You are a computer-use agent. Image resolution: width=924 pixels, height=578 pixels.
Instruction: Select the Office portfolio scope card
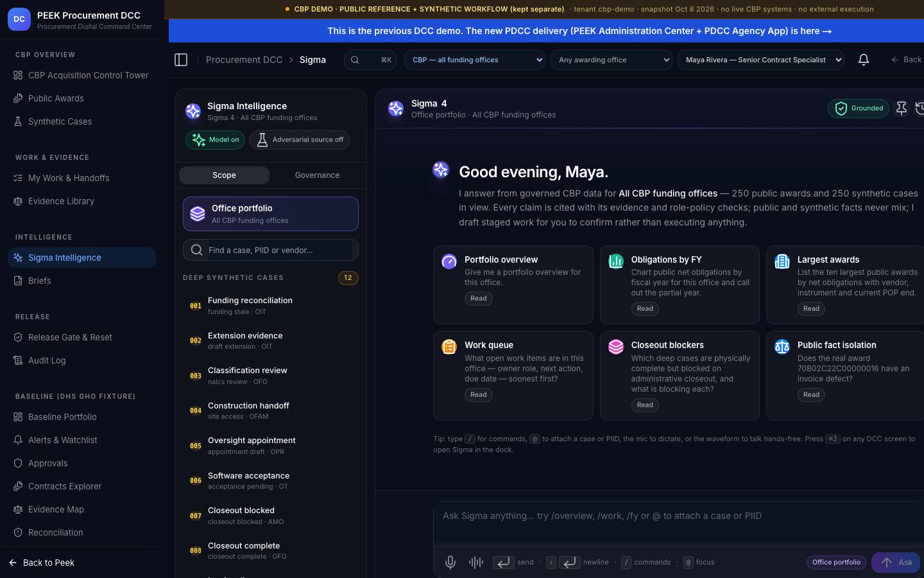coord(271,214)
